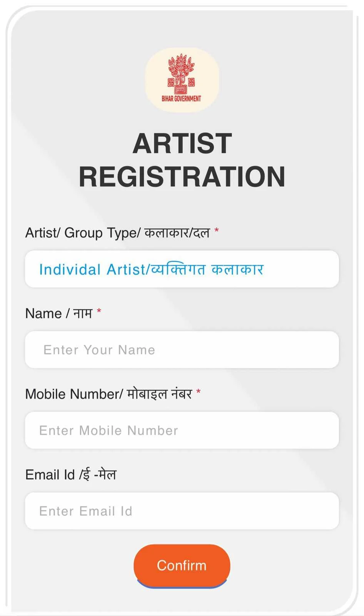The width and height of the screenshot is (364, 616).
Task: Click the Hindi label कलाकार/दल
Action: pyautogui.click(x=177, y=233)
